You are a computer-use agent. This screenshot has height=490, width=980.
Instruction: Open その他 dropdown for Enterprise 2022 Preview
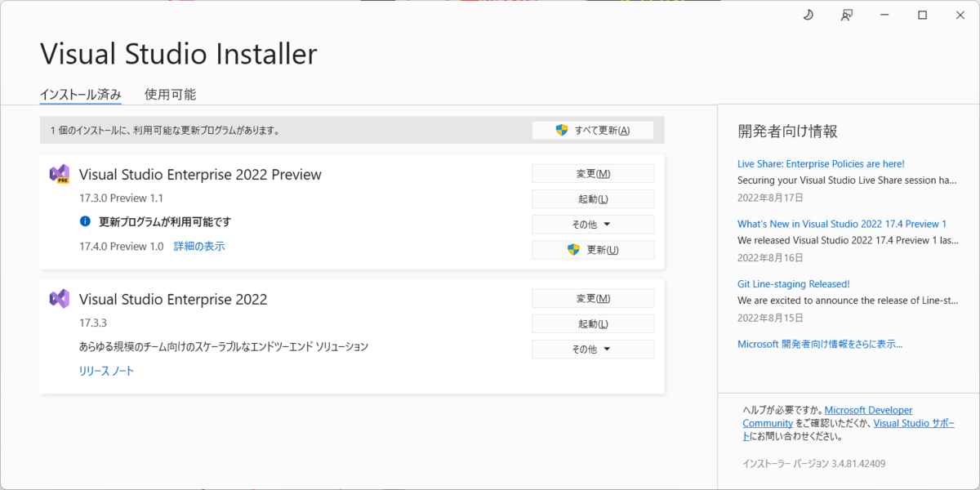click(593, 224)
